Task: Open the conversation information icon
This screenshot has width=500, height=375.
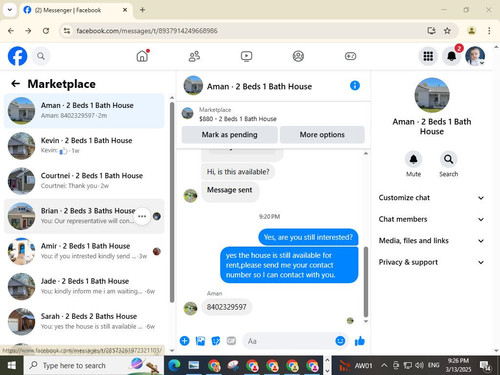Action: click(355, 86)
